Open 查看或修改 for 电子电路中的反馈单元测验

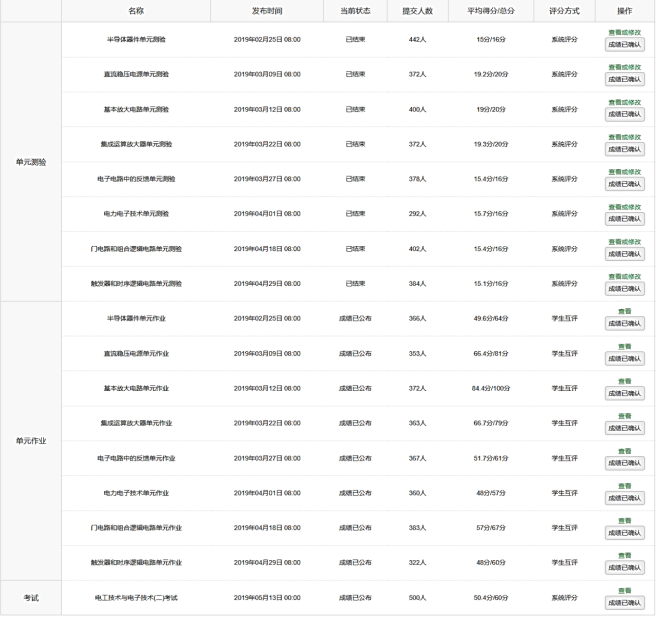(624, 172)
